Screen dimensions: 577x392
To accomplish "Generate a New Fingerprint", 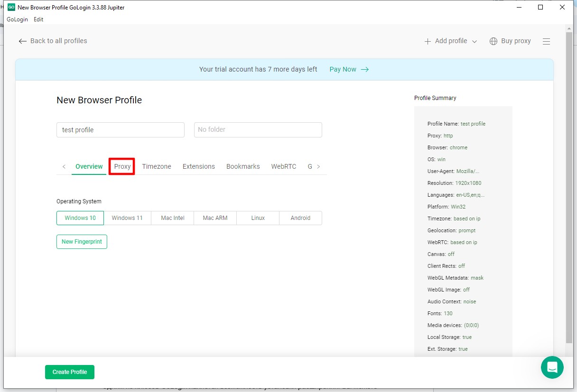I will (82, 241).
